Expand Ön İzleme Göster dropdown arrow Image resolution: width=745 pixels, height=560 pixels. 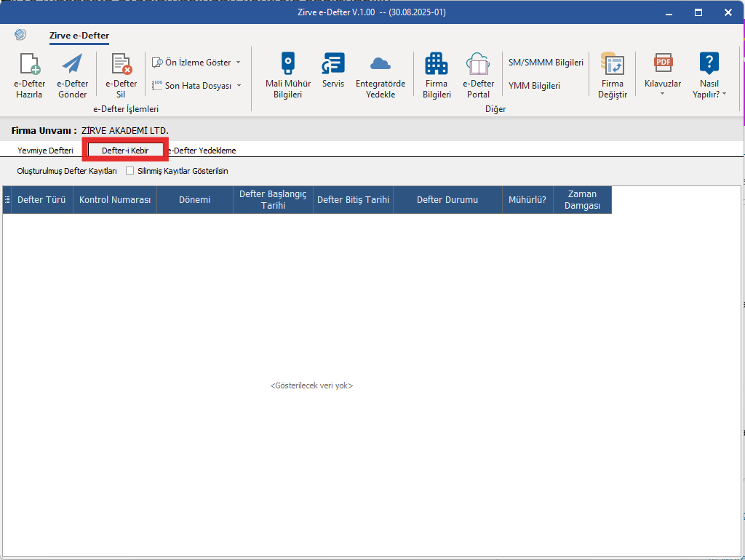(x=239, y=63)
